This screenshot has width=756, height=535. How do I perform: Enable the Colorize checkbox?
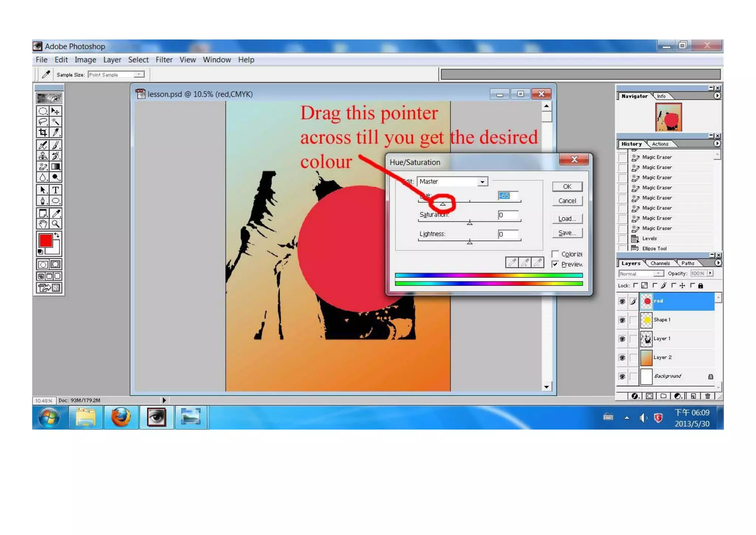(555, 254)
